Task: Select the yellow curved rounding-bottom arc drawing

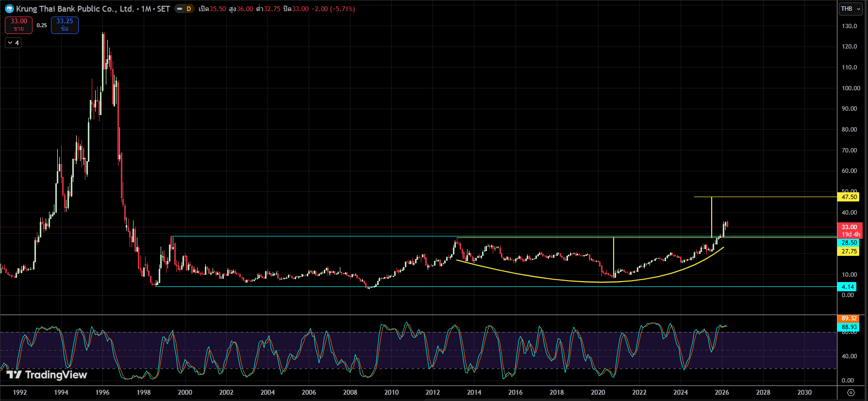Action: pos(573,280)
